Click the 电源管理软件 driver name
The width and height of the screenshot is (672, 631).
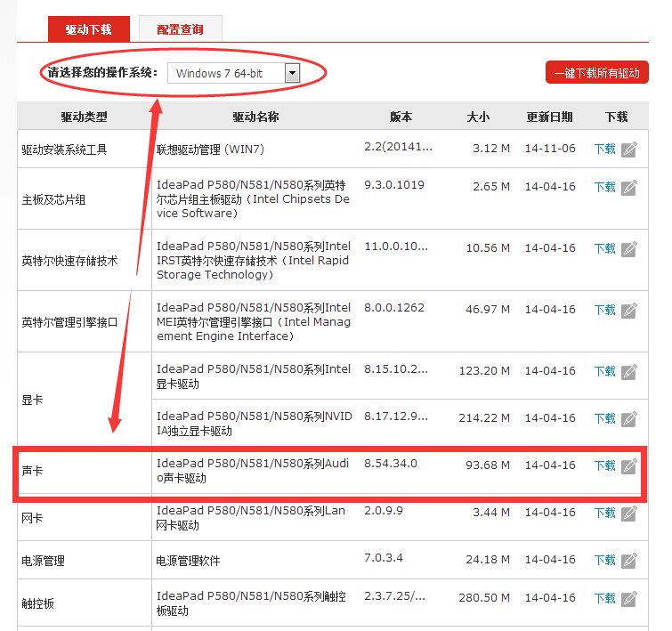(x=188, y=561)
